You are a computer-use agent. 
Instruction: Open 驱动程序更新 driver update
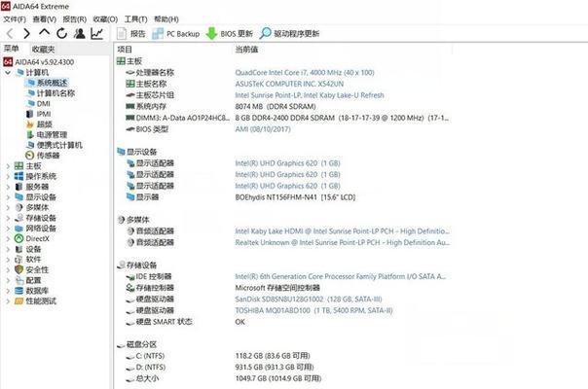click(289, 34)
